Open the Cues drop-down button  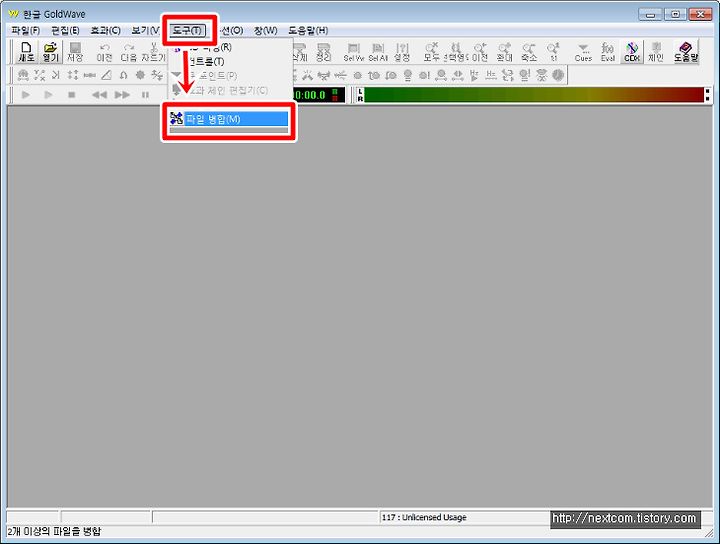coord(583,52)
